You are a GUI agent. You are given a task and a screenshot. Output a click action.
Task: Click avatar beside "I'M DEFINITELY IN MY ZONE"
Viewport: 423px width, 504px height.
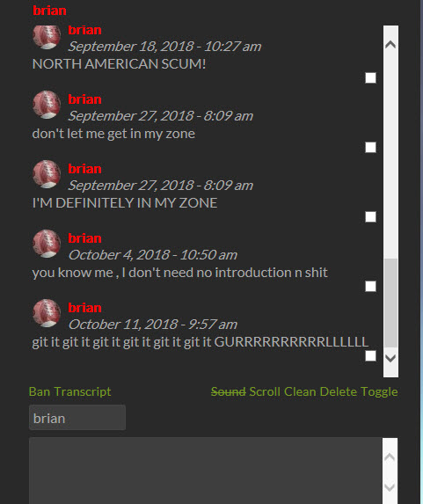47,174
